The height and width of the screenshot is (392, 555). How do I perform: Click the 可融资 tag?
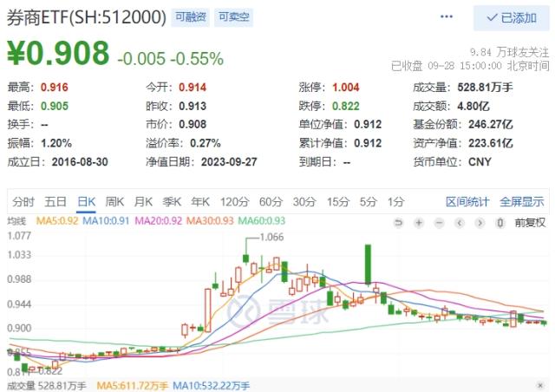(x=191, y=17)
